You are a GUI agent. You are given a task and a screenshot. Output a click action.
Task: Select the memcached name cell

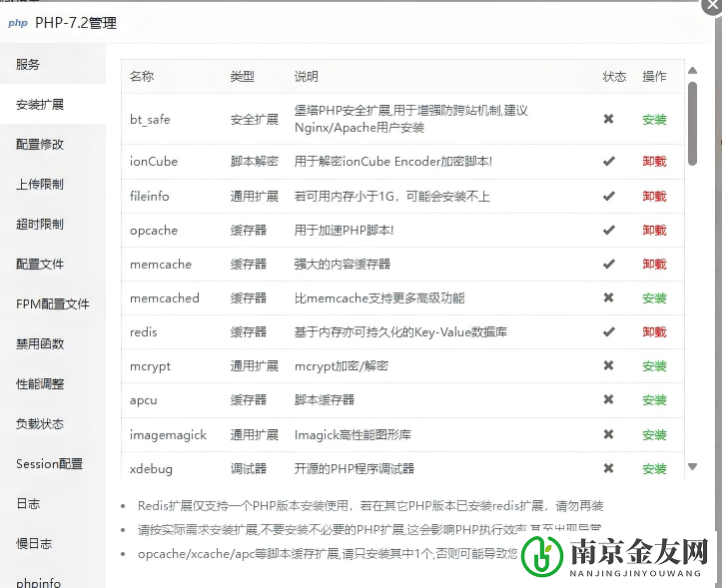click(165, 298)
